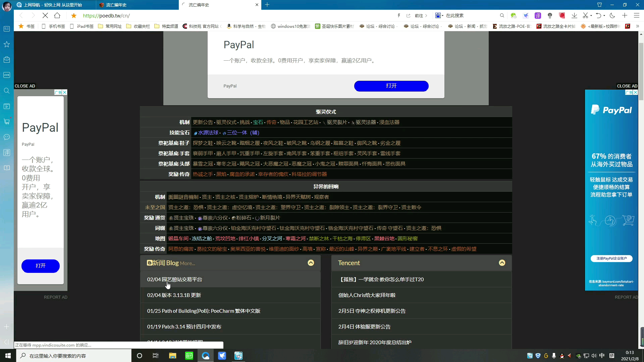The image size is (644, 362).
Task: Open the volume speaker tray icon
Action: point(594,356)
